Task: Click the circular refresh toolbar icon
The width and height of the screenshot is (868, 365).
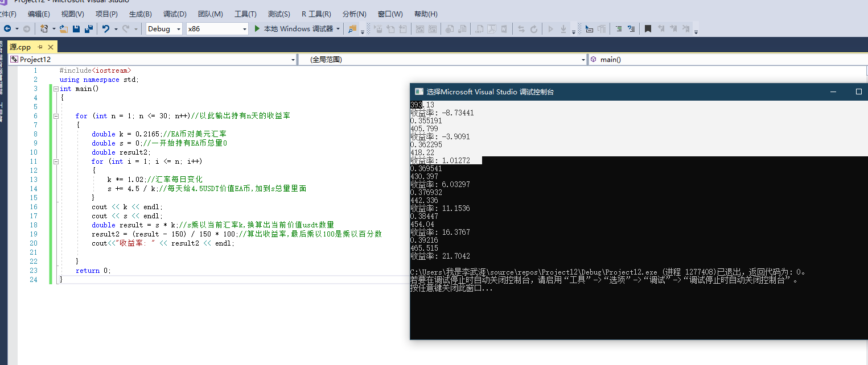Action: point(534,28)
